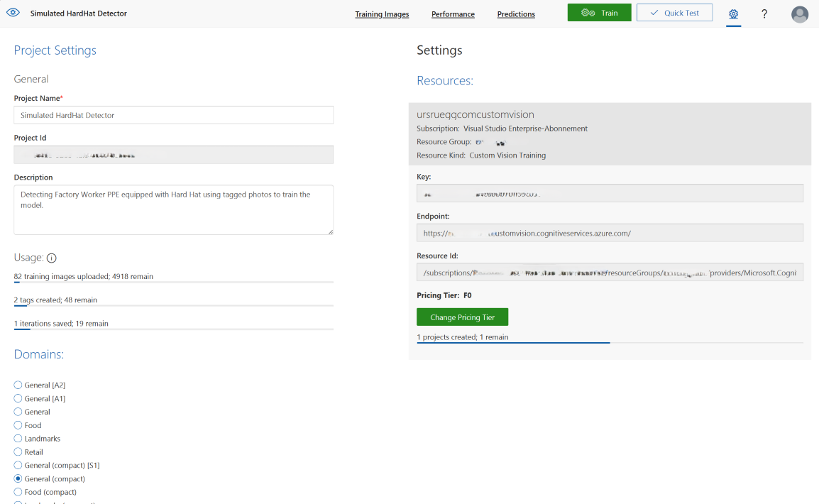The height and width of the screenshot is (504, 819).
Task: Click Change Pricing Tier button
Action: [x=462, y=317]
